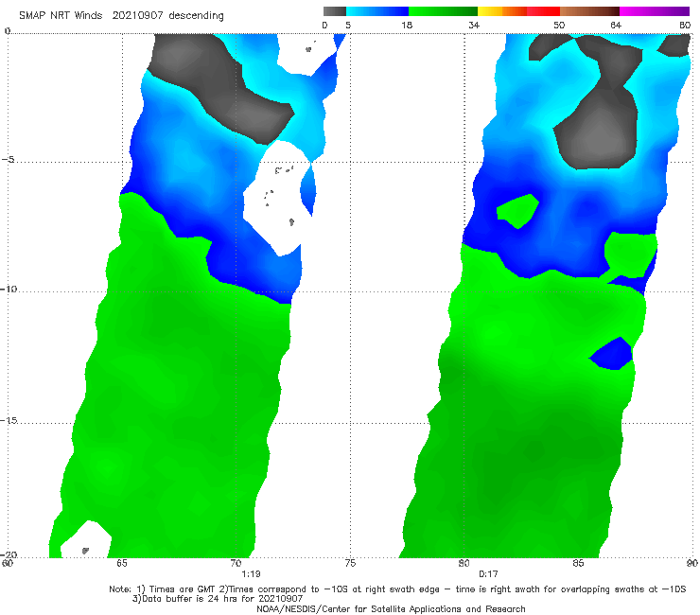This screenshot has height=615, width=700.
Task: Click the color bar label '18'
Action: (407, 26)
